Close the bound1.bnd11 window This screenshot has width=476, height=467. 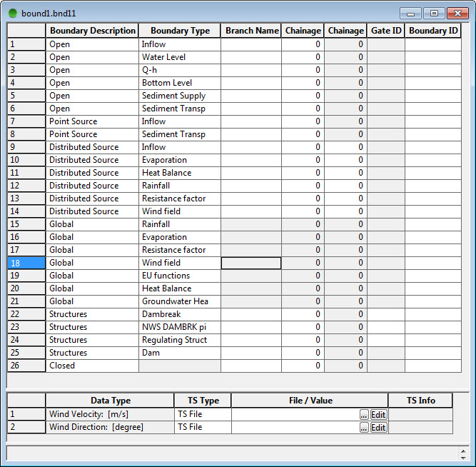click(x=456, y=13)
